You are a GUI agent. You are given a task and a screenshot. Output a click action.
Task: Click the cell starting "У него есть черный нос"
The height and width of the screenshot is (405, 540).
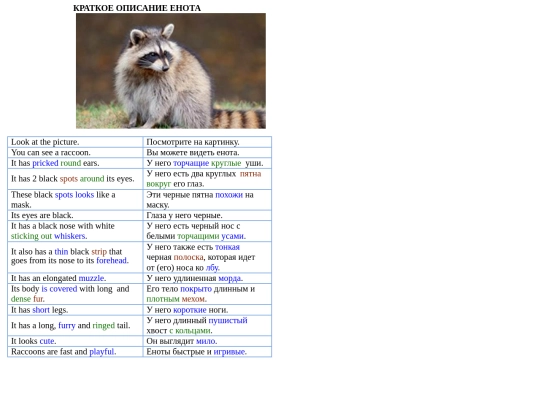tap(207, 231)
